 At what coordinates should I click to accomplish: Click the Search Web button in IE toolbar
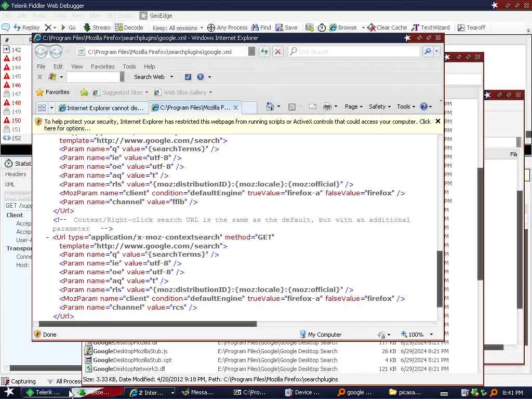(x=149, y=77)
